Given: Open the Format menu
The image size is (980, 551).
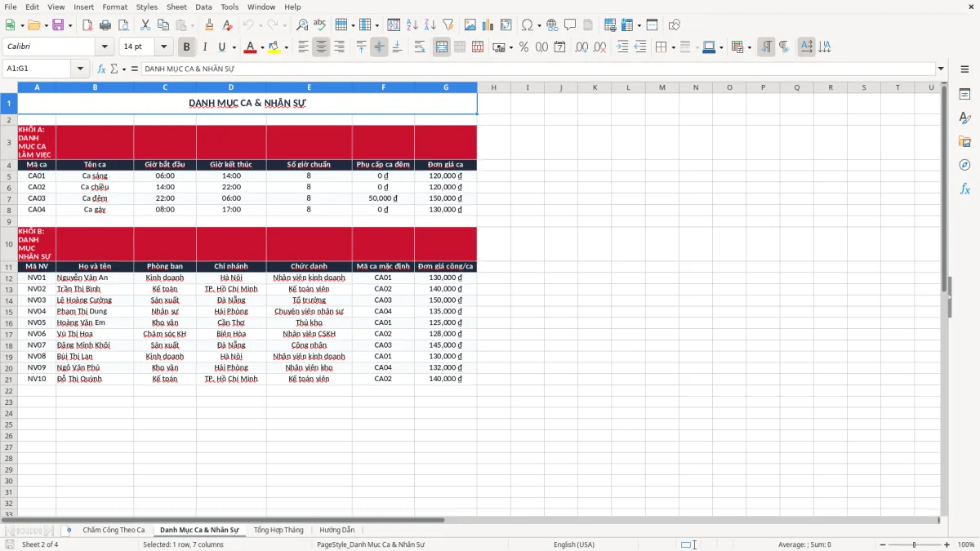Looking at the screenshot, I should pyautogui.click(x=114, y=7).
